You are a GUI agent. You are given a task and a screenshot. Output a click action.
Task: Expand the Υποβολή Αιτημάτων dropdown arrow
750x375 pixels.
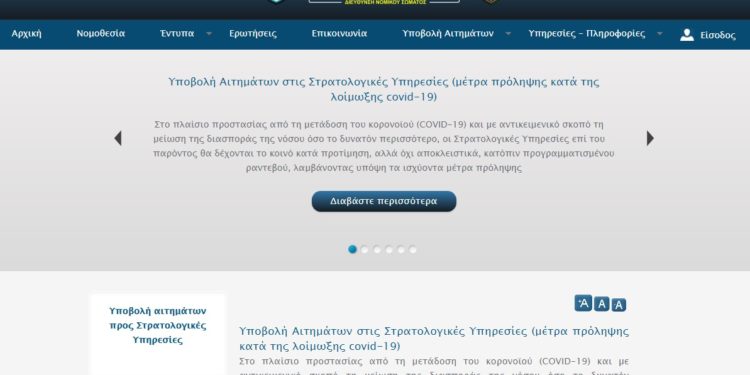tap(508, 34)
